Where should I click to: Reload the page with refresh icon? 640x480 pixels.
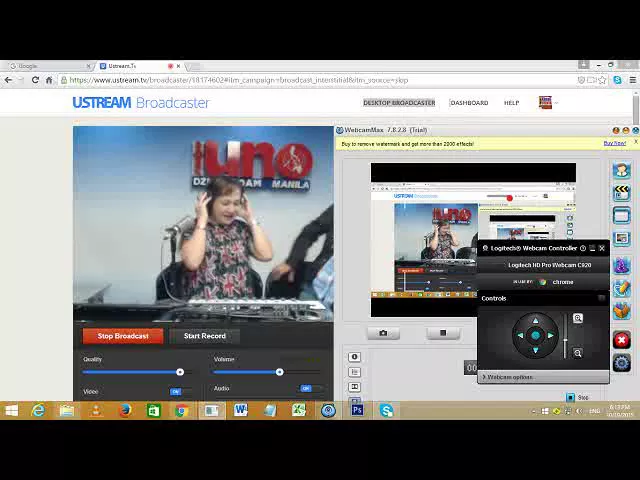[35, 80]
